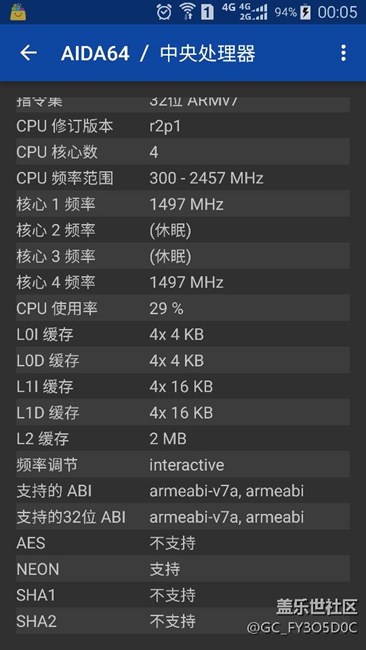The width and height of the screenshot is (366, 650).
Task: Select the 支持的32位 ABI row
Action: click(x=183, y=517)
